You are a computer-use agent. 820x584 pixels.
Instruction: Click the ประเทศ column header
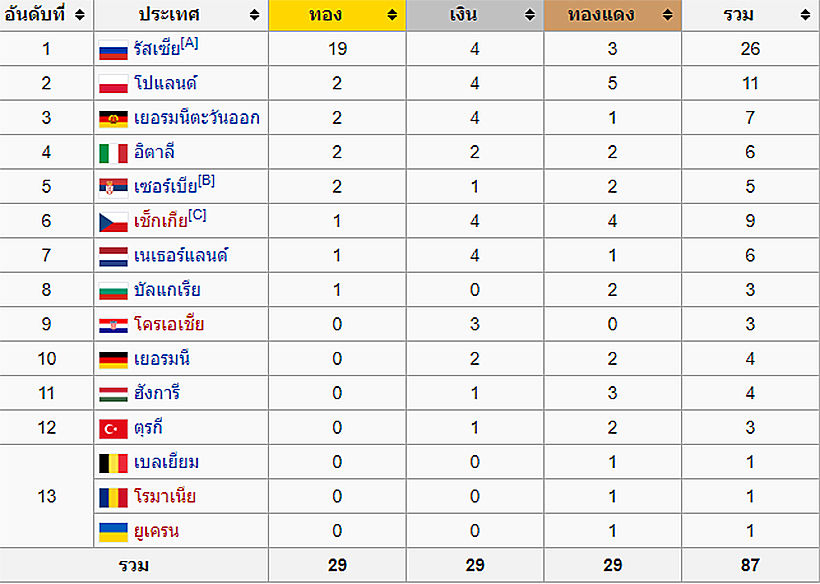[170, 16]
